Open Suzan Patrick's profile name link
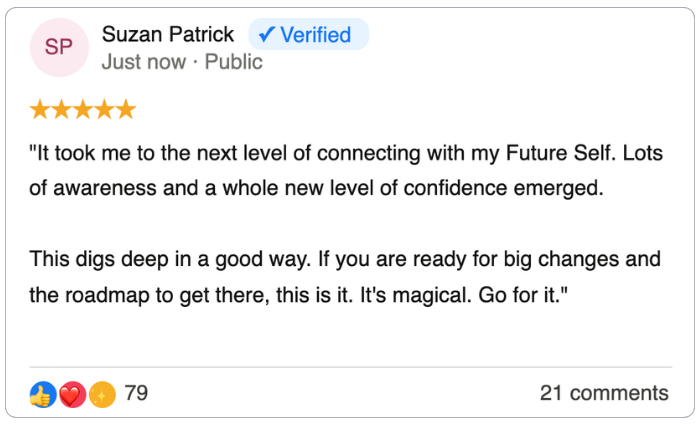The height and width of the screenshot is (425, 700). click(168, 35)
